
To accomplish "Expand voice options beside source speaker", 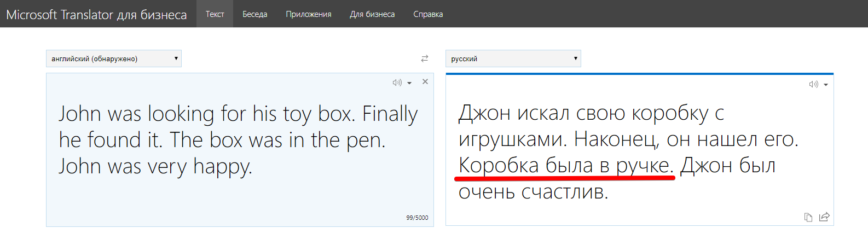I will point(409,83).
